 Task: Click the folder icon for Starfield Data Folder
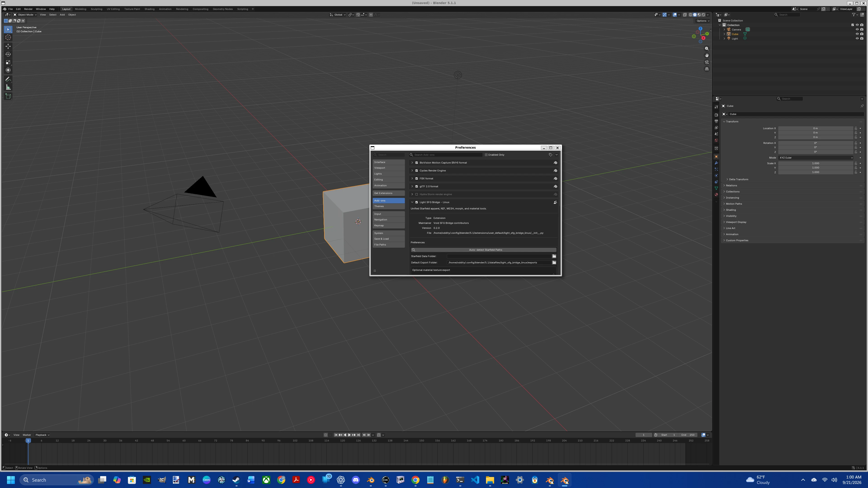pos(554,256)
